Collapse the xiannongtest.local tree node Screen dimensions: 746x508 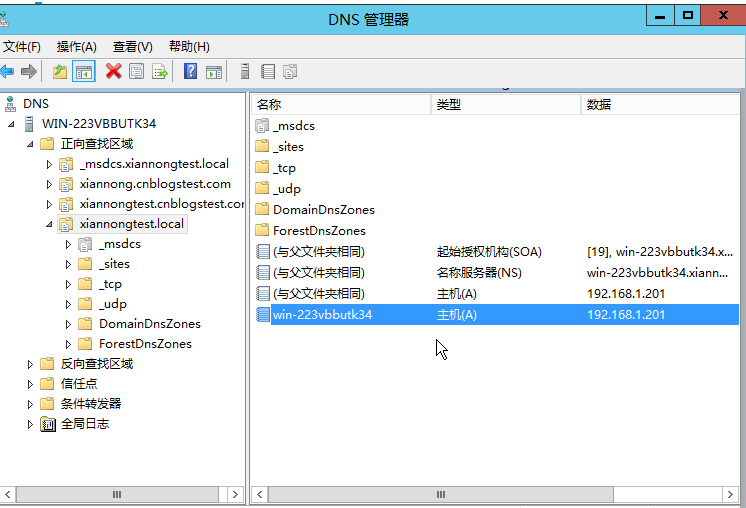(x=49, y=224)
